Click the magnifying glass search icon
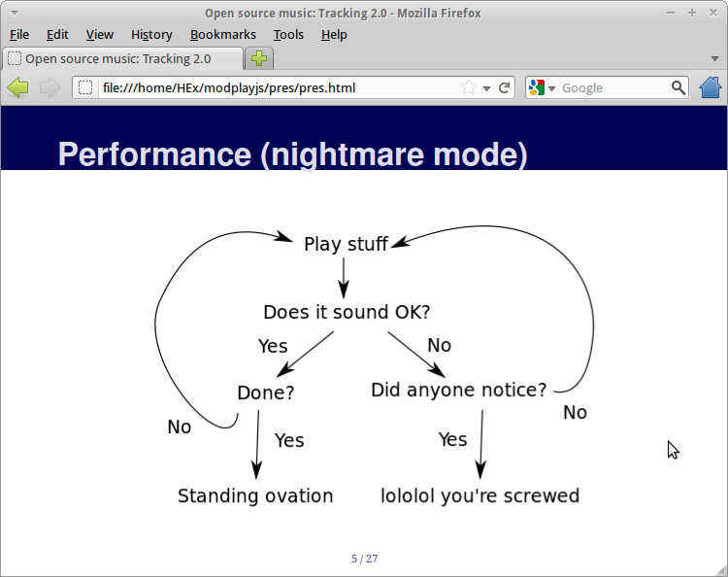 (x=678, y=87)
